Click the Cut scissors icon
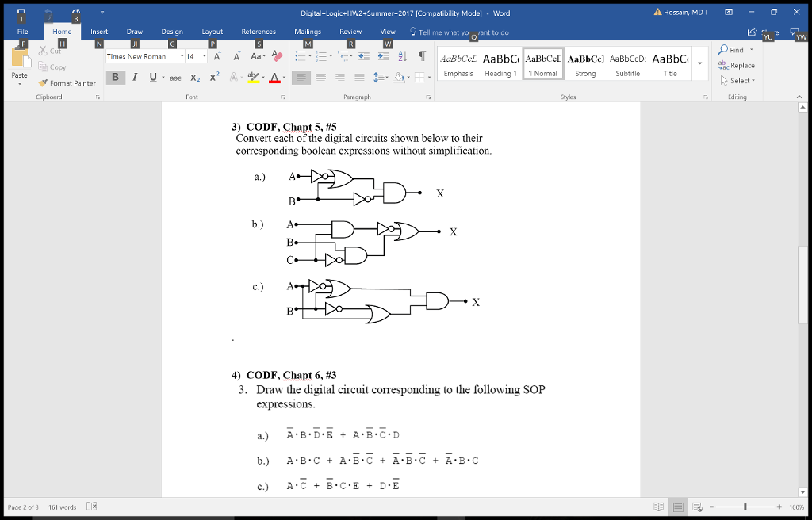This screenshot has width=812, height=520. click(x=43, y=51)
